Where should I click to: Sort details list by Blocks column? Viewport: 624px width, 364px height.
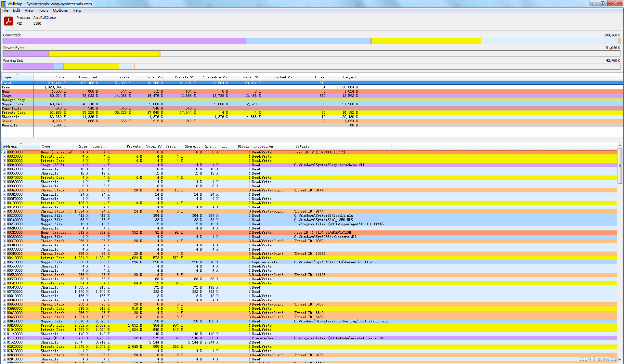pos(243,146)
